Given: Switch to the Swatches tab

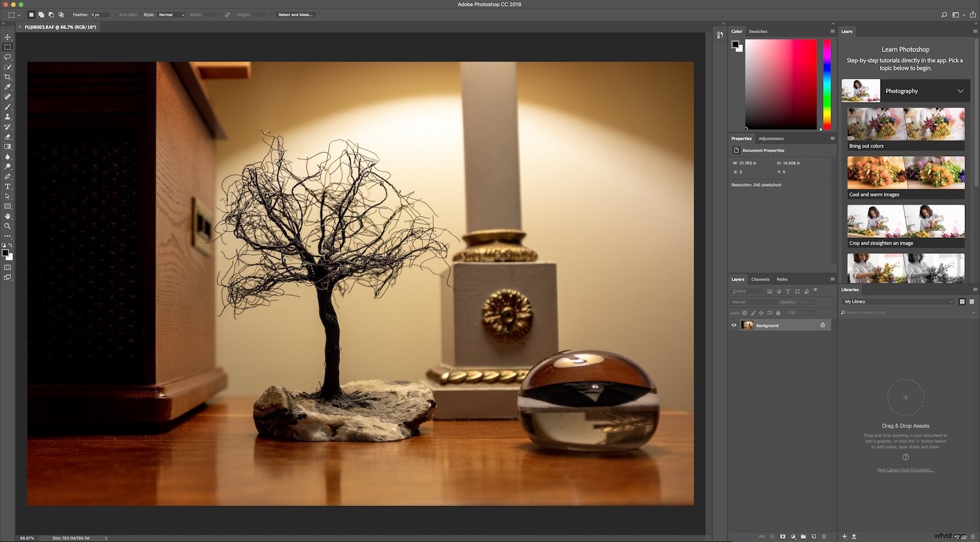Looking at the screenshot, I should 758,31.
